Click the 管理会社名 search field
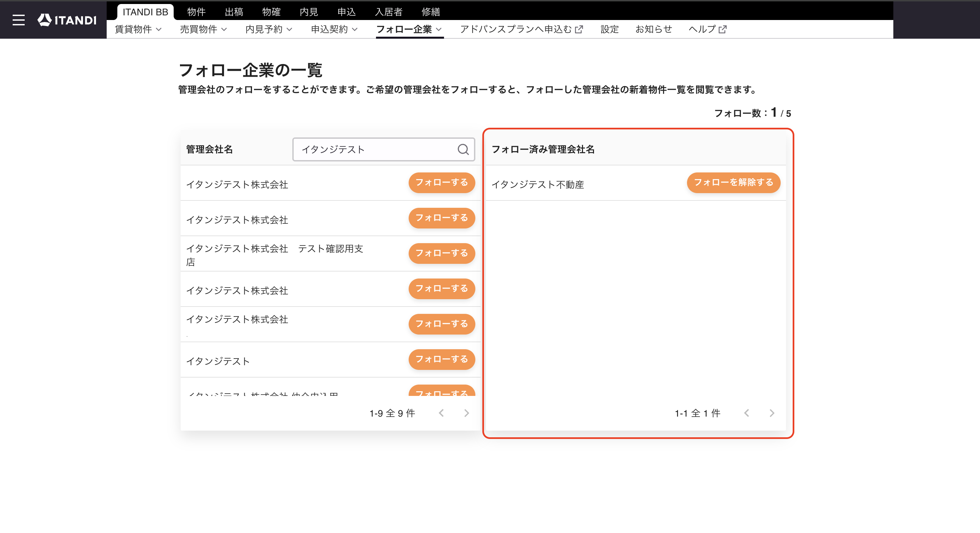Viewport: 980px width, 533px height. [383, 149]
